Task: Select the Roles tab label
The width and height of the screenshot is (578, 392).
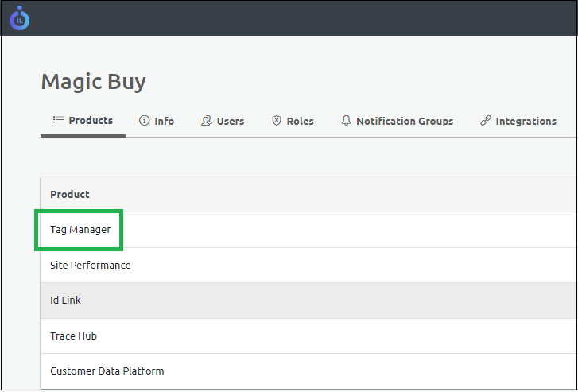Action: [301, 122]
